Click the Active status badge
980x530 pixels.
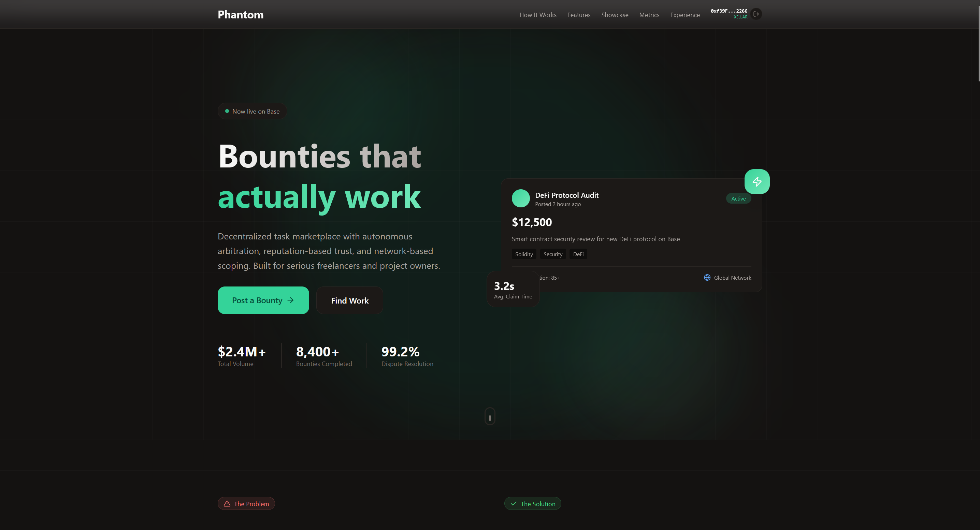point(738,198)
